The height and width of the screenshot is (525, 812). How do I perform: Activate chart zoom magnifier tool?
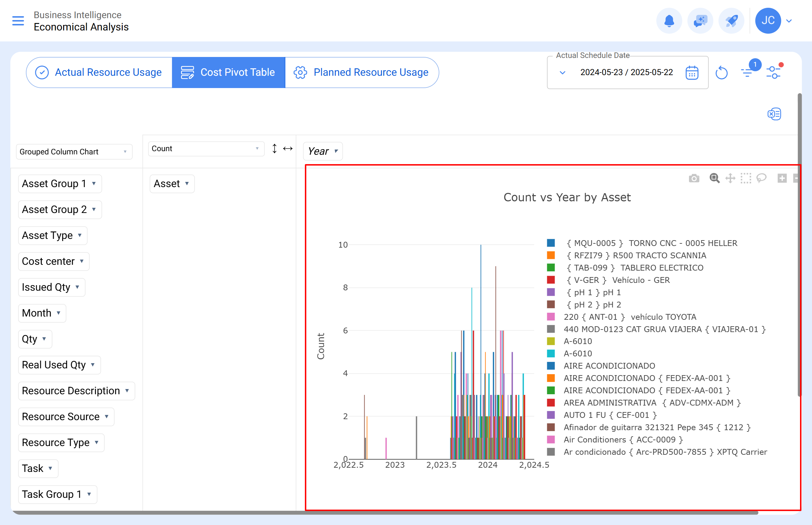pos(715,178)
